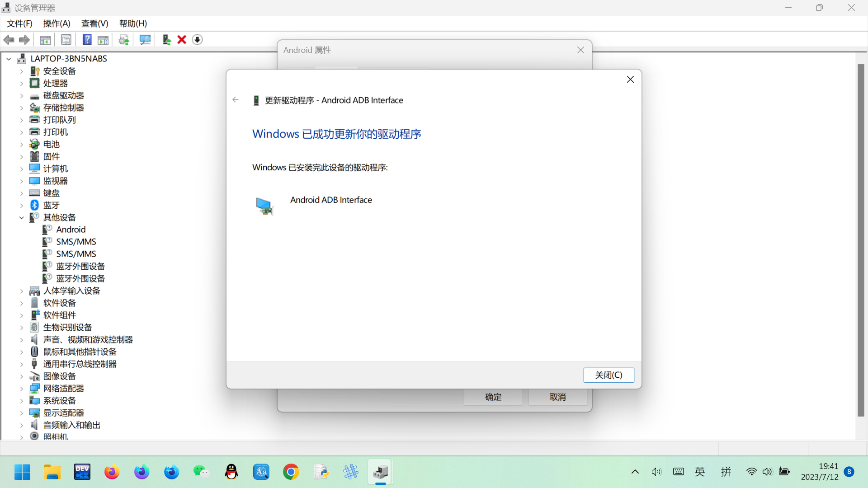Open the 查看(V) menu
This screenshot has height=488, width=868.
pos(94,23)
